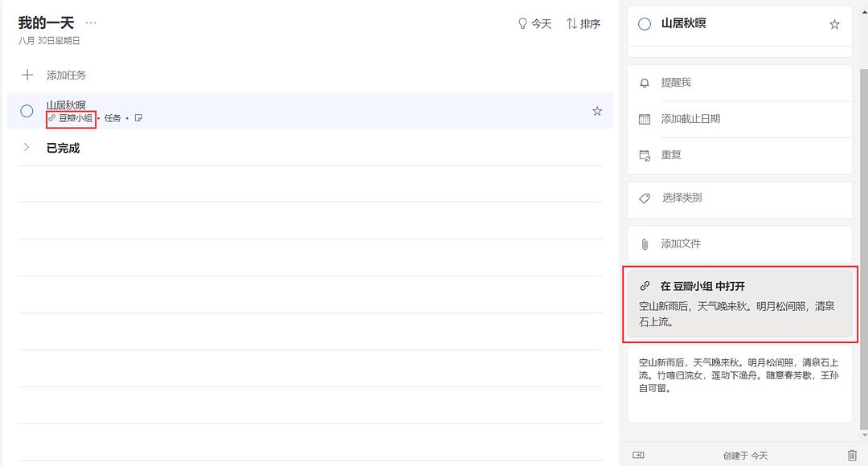868x466 pixels.
Task: Star the task in the task list
Action: pos(597,111)
